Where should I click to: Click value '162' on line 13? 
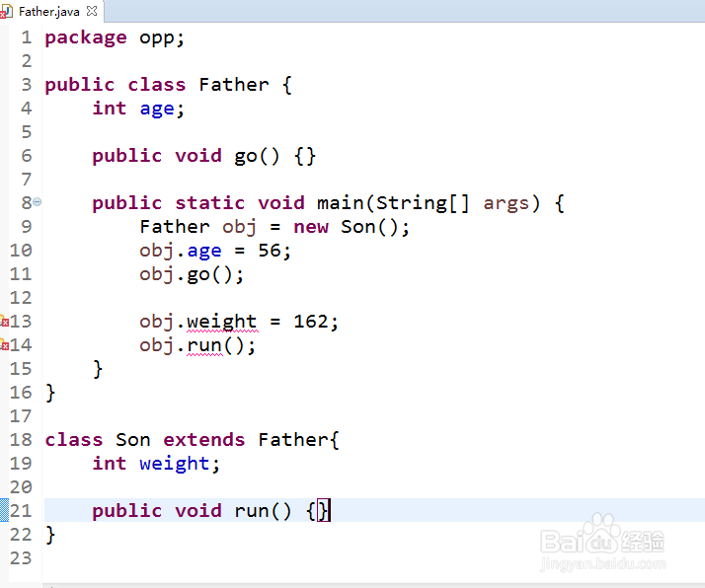coord(310,322)
